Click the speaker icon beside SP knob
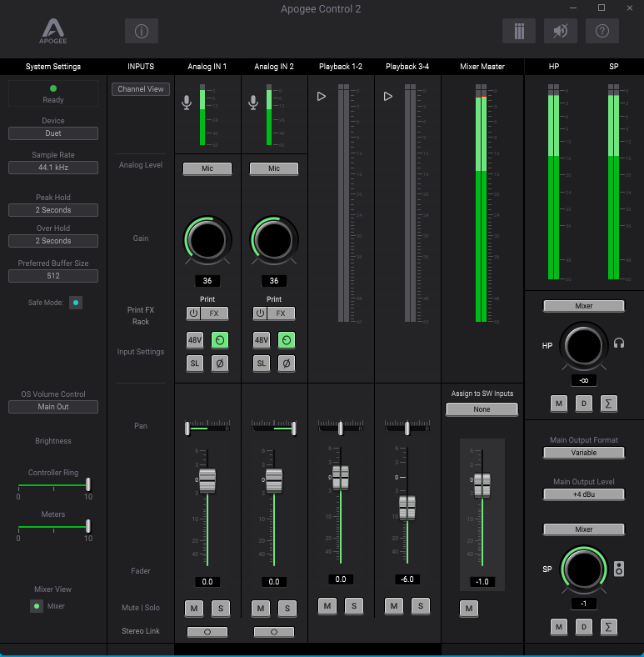 coord(619,569)
